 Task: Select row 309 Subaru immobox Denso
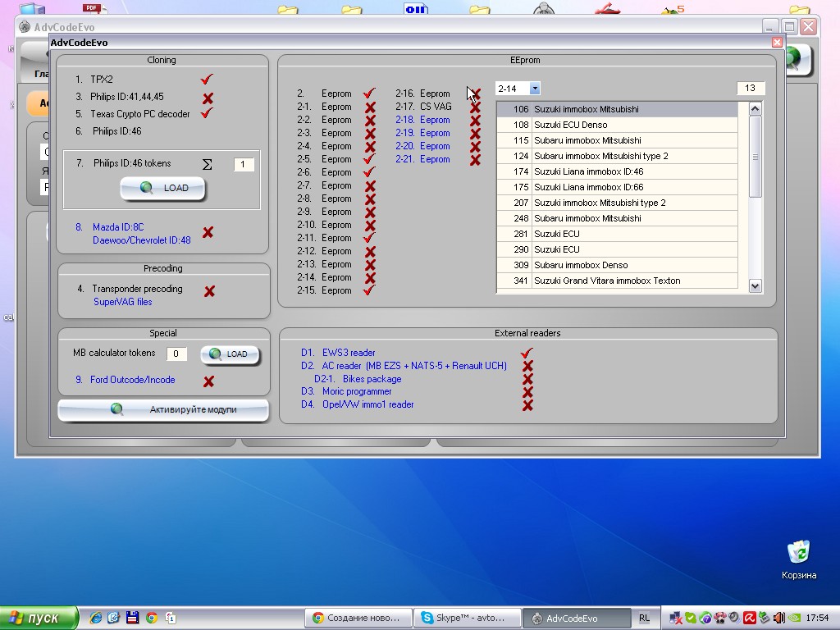pos(617,265)
